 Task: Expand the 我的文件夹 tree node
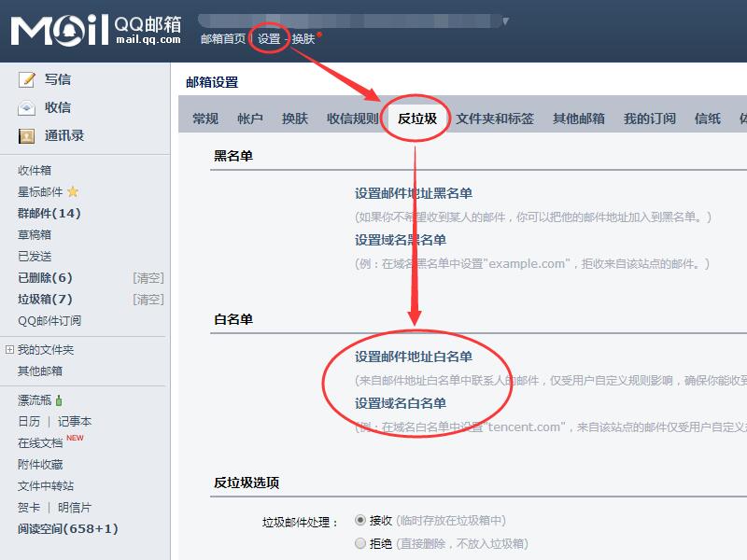tap(9, 349)
